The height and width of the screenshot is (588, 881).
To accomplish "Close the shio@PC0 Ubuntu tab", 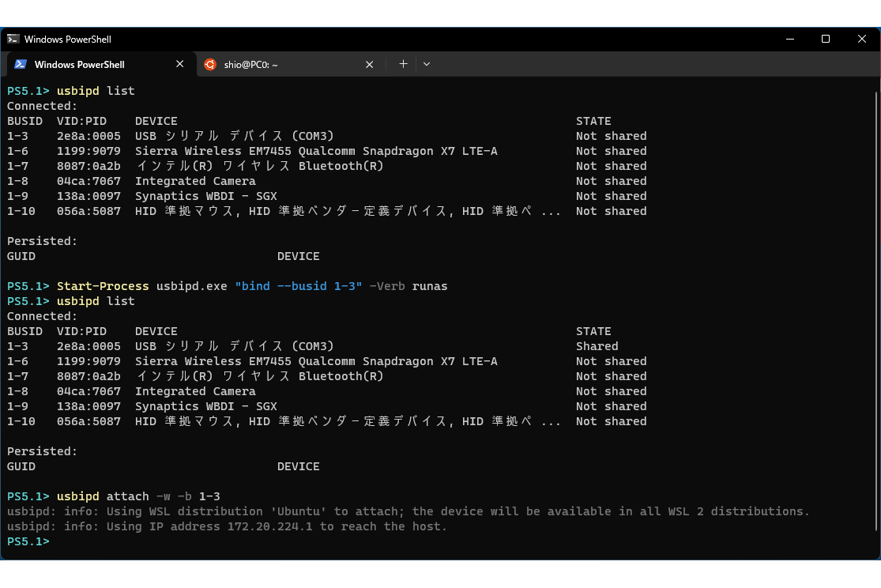I will [369, 64].
